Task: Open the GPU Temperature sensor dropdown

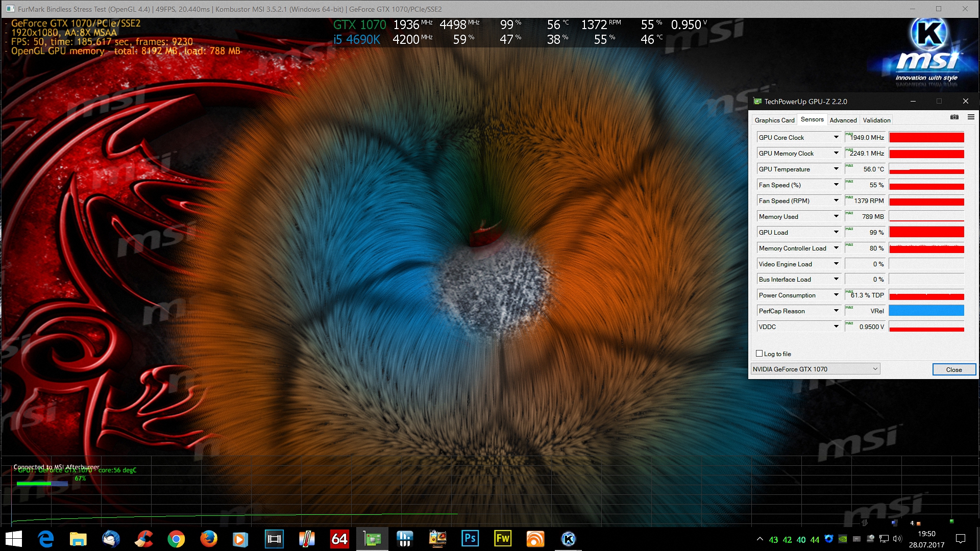Action: (x=836, y=169)
